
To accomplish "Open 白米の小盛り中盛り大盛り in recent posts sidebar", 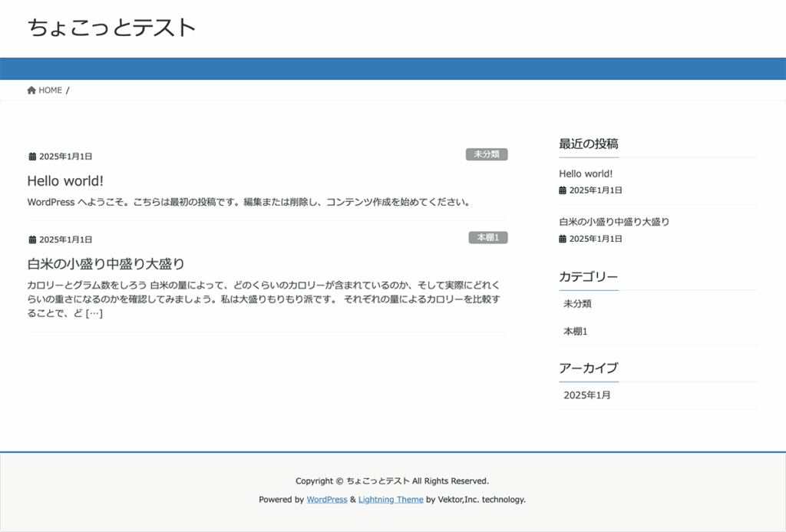I will (614, 222).
